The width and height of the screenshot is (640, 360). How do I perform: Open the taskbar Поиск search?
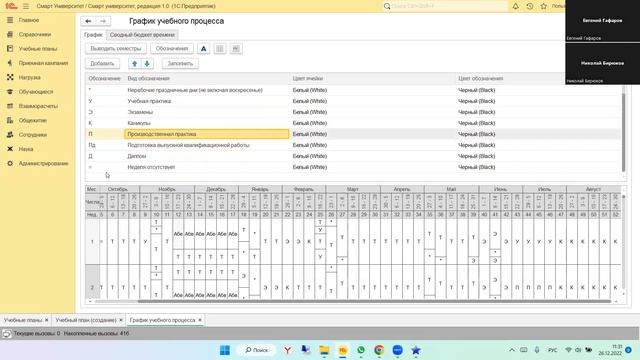click(x=257, y=350)
